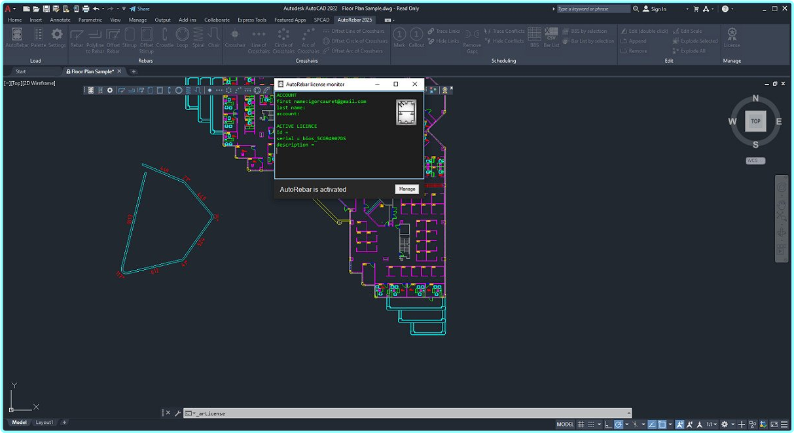Screen dimensions: 794x433
Task: Open AutoRebar Settings gear
Action: (57, 37)
